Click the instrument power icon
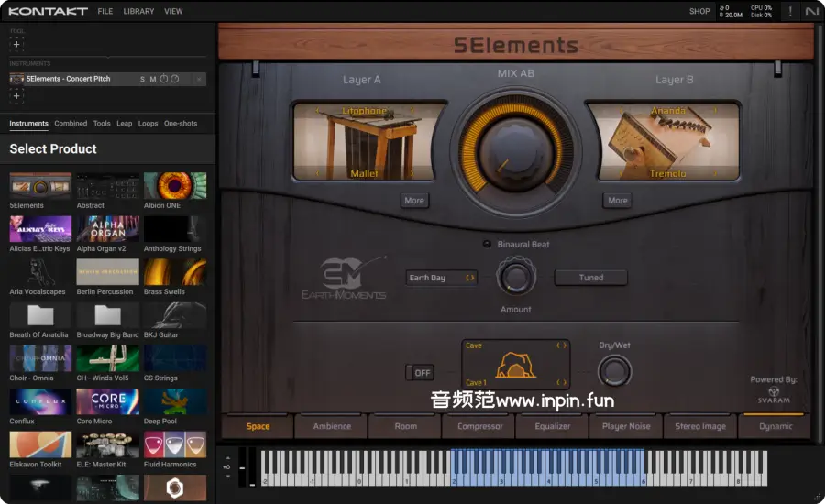 pos(164,79)
